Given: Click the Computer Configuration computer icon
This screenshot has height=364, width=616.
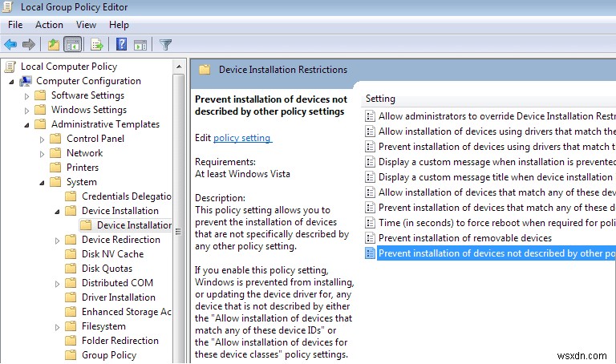Looking at the screenshot, I should (26, 81).
